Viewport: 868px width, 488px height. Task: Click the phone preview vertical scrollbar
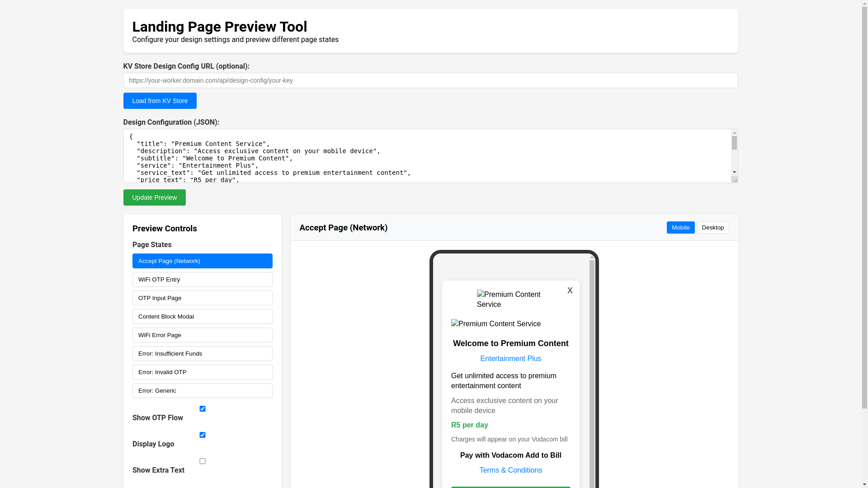tap(592, 371)
